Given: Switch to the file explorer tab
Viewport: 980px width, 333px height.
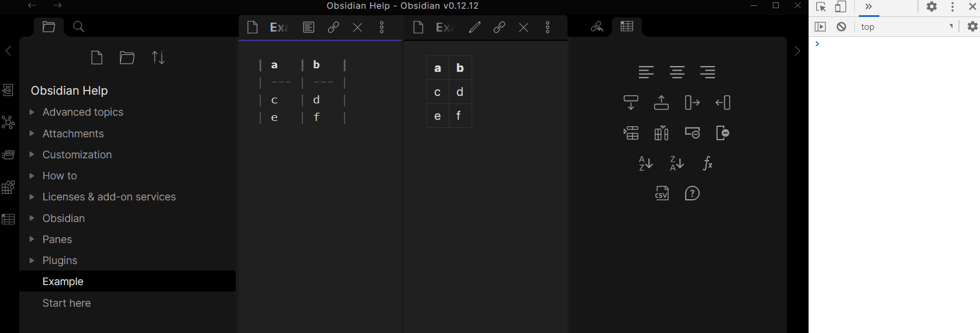Looking at the screenshot, I should pyautogui.click(x=49, y=27).
